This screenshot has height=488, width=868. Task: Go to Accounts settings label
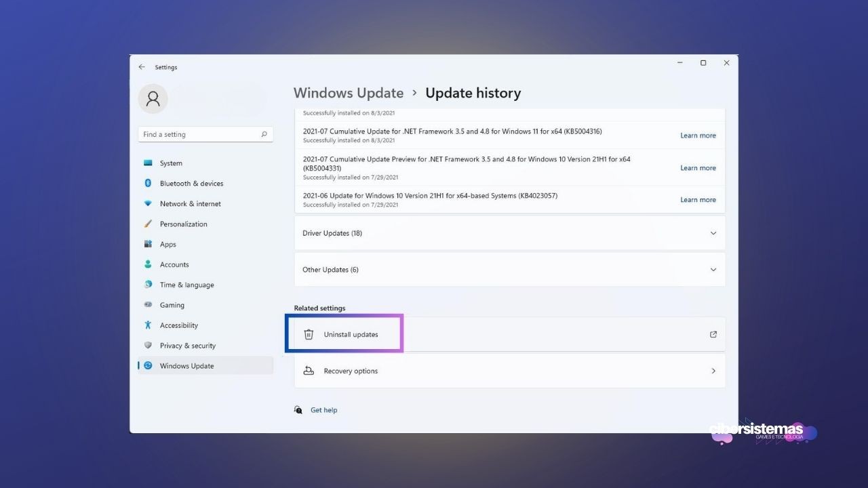[174, 265]
